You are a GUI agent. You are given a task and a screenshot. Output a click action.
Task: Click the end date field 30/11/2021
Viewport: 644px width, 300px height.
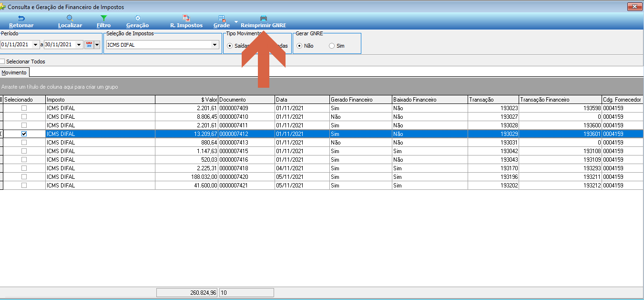pyautogui.click(x=60, y=45)
